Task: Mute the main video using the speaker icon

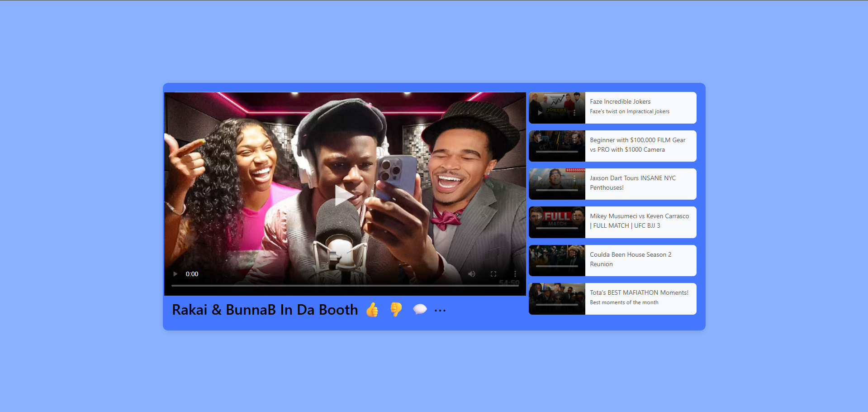Action: [x=471, y=274]
